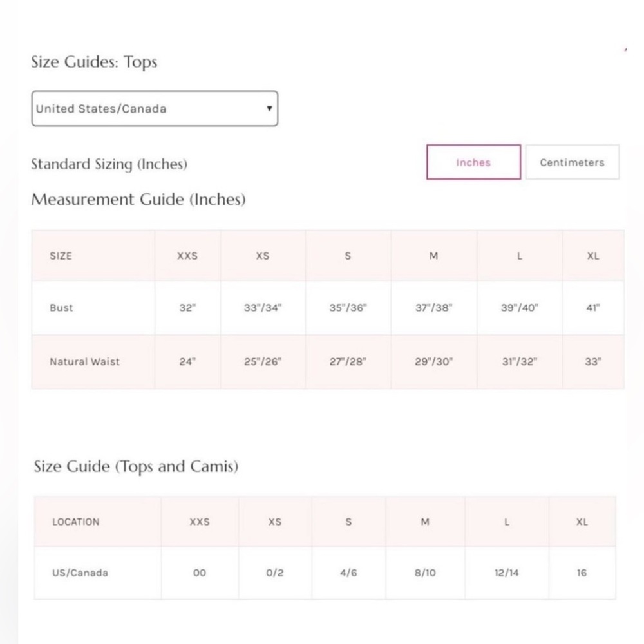Click the Natural Waist row label
This screenshot has width=644, height=644.
coord(84,361)
